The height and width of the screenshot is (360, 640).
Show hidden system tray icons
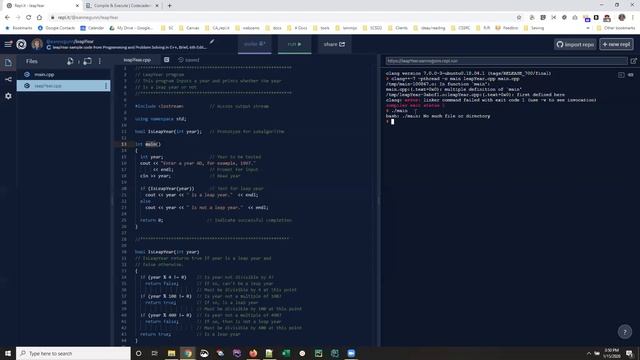[589, 353]
